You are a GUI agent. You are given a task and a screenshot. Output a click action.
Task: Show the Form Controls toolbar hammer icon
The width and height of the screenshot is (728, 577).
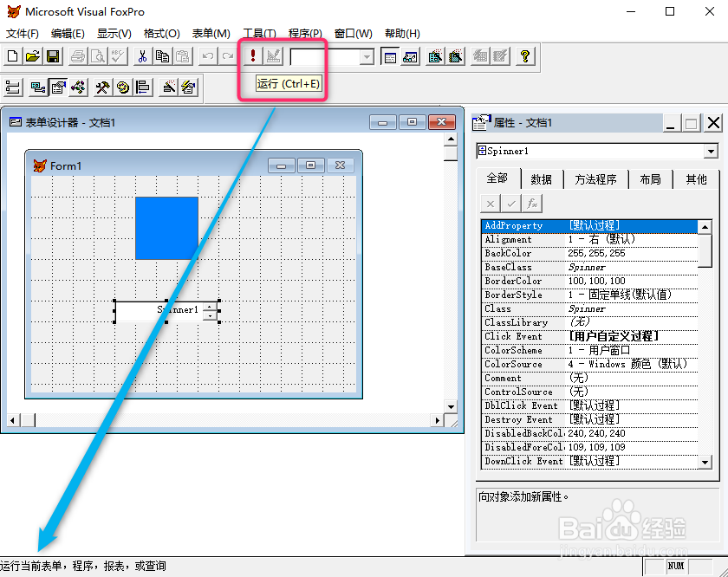tap(102, 88)
